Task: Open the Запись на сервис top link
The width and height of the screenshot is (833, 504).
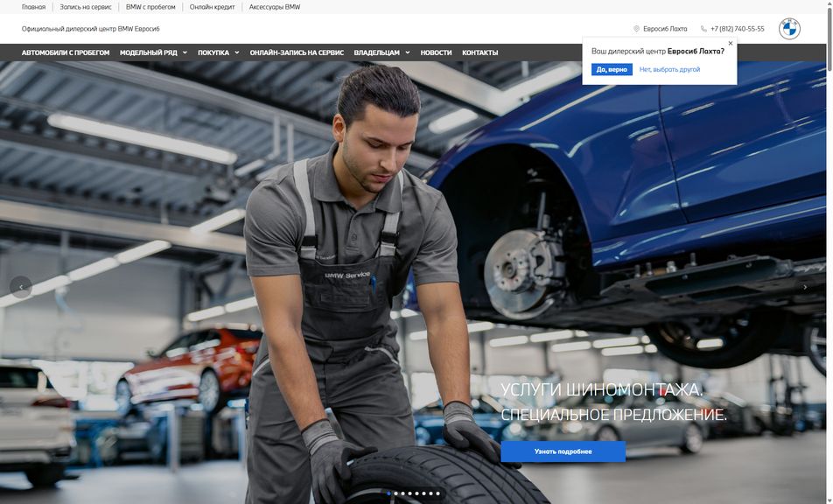Action: point(86,7)
